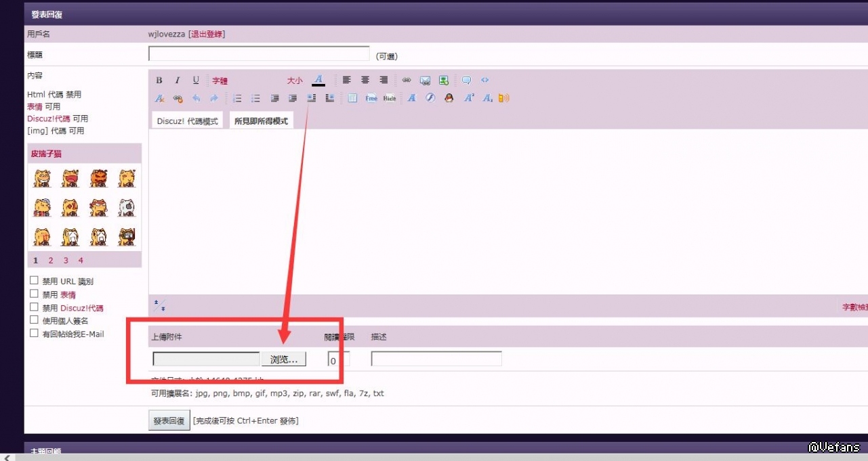Center-align text in the editor
Screen dimensions: 868x461
coord(365,80)
